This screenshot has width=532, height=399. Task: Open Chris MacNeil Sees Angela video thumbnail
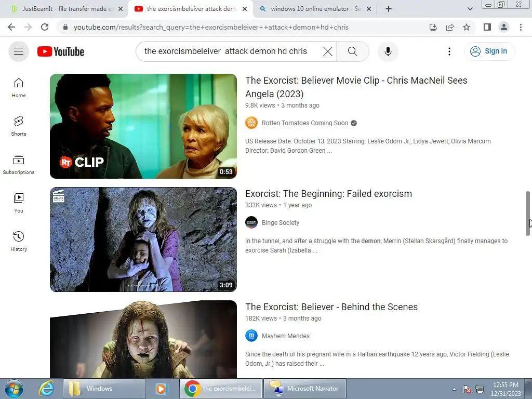pyautogui.click(x=143, y=126)
